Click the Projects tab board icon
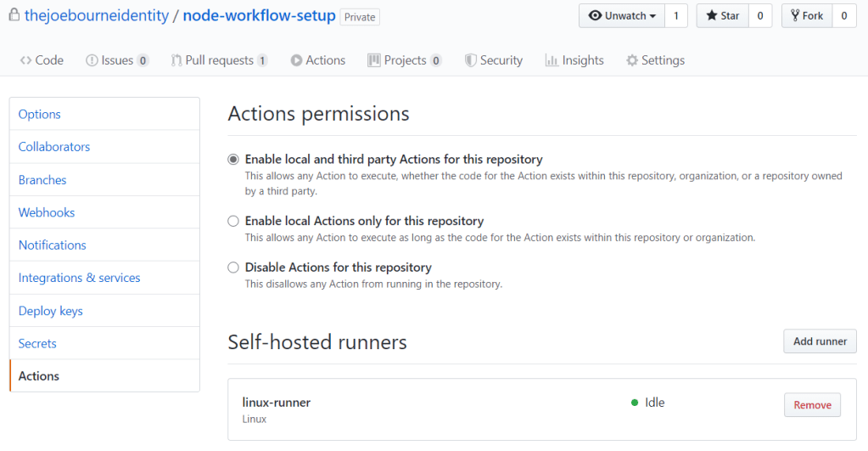Screen dimensions: 868x451 point(374,60)
